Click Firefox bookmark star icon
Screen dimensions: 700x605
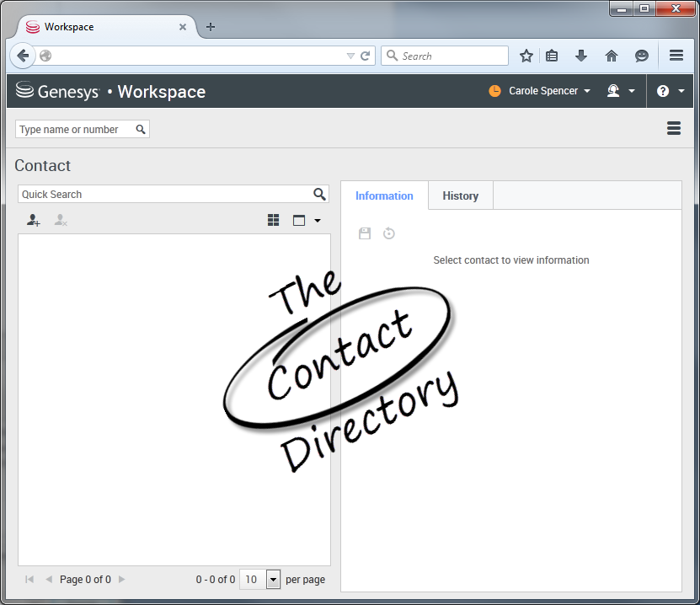click(x=526, y=56)
